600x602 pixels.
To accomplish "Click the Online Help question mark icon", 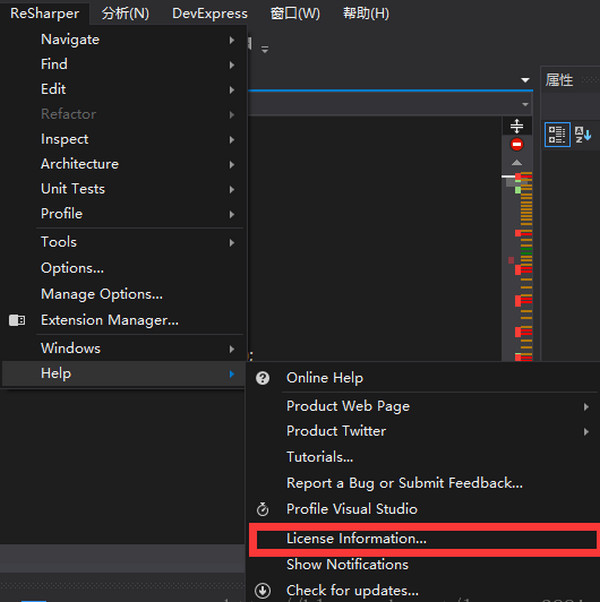I will pos(263,378).
